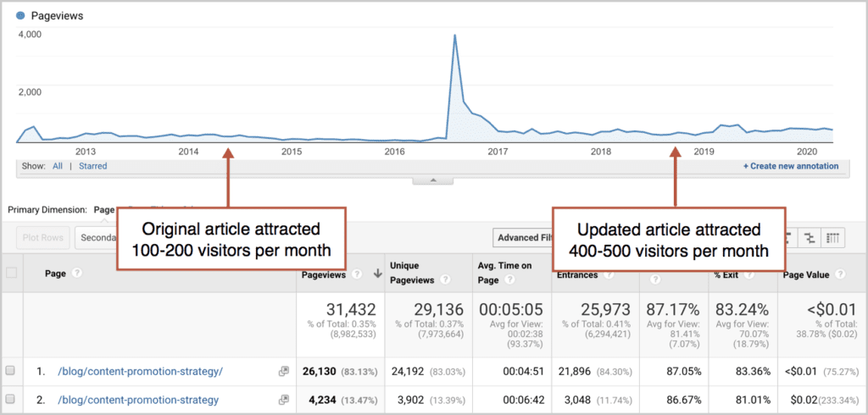868x415 pixels.
Task: Click row 2 time on page 00:06:42
Action: click(522, 400)
